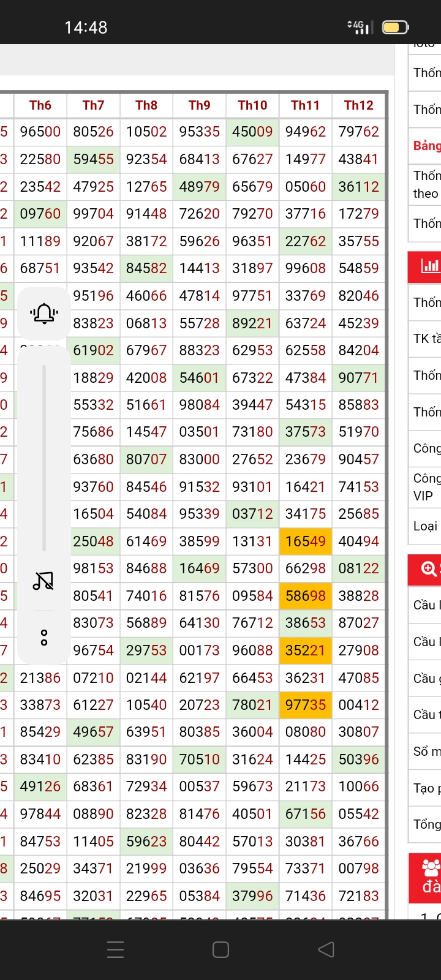
Task: Click the bar chart icon in red sidebar header
Action: click(429, 266)
